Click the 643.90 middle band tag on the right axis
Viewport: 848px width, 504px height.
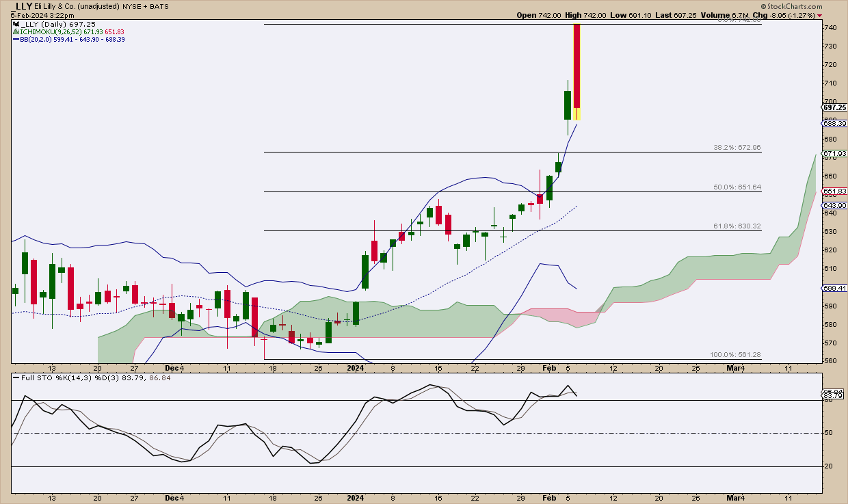coord(834,206)
